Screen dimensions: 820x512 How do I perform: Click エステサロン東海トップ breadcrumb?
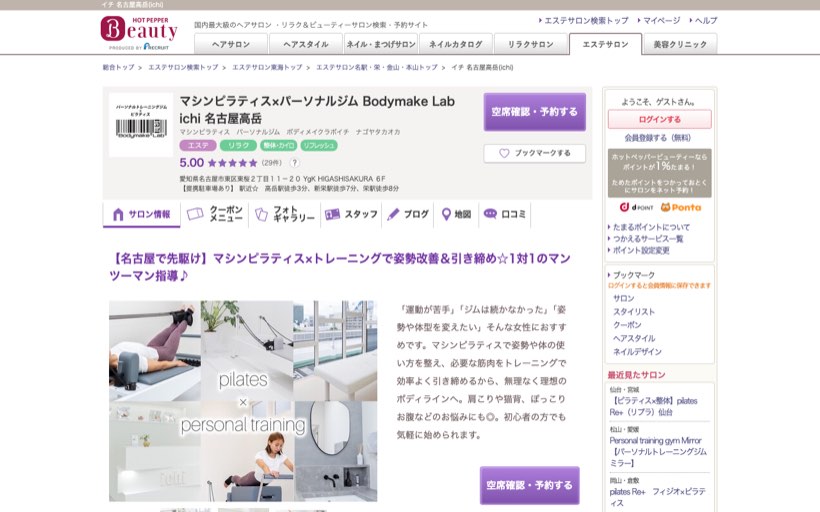pos(267,67)
